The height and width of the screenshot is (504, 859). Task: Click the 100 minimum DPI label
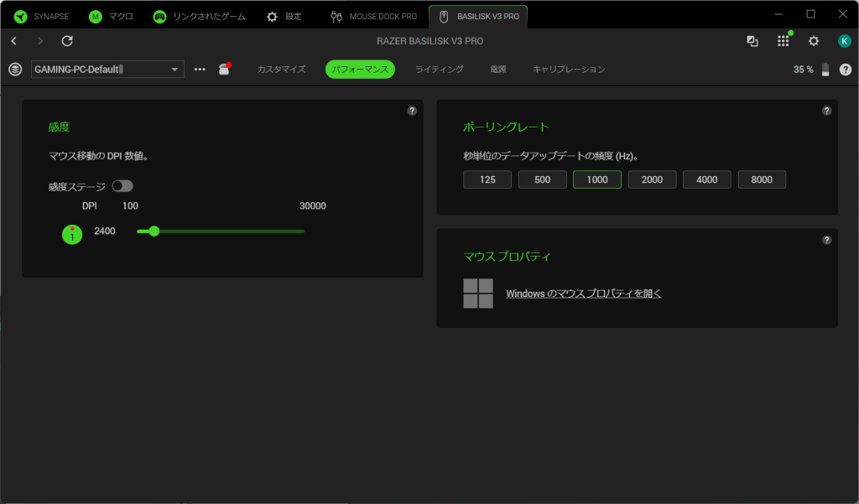(x=130, y=206)
